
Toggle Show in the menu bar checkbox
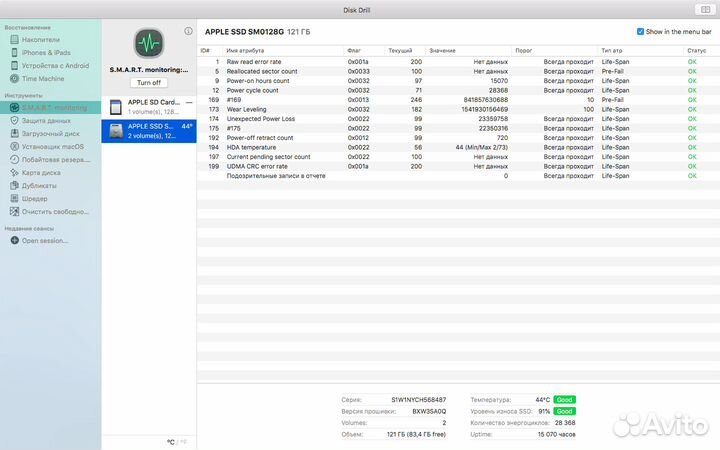tap(640, 32)
